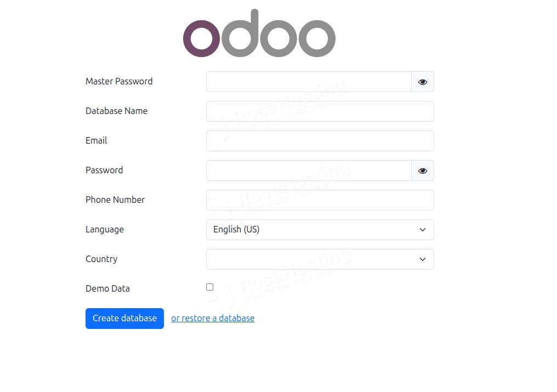This screenshot has height=392, width=557.
Task: Click the Create database button
Action: pyautogui.click(x=124, y=318)
